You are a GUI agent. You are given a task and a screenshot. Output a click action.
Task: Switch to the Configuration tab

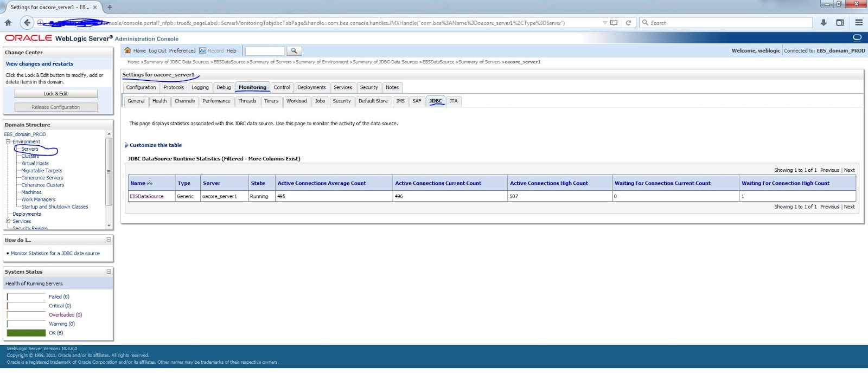pyautogui.click(x=141, y=87)
